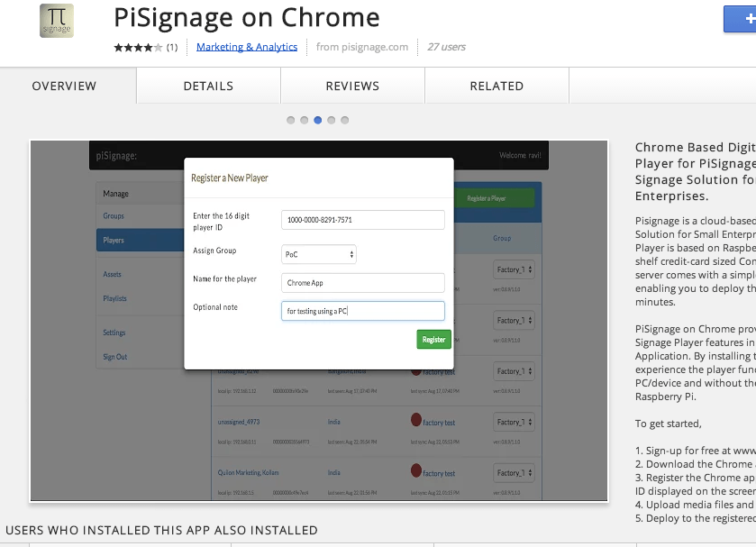Click the 16 digit player ID field
The height and width of the screenshot is (547, 756).
coord(362,220)
